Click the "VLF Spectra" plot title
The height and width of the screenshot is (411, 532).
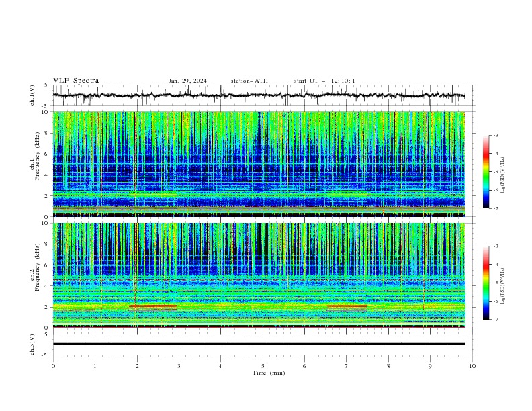click(x=76, y=81)
